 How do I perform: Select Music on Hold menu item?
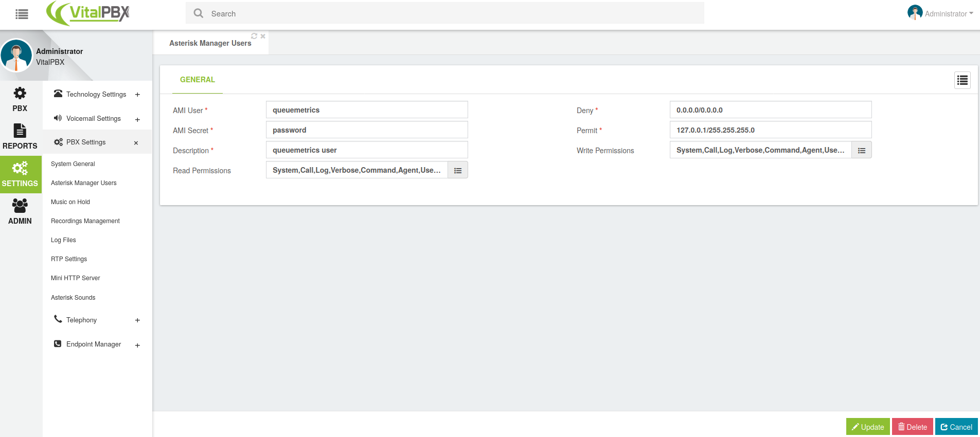point(70,202)
